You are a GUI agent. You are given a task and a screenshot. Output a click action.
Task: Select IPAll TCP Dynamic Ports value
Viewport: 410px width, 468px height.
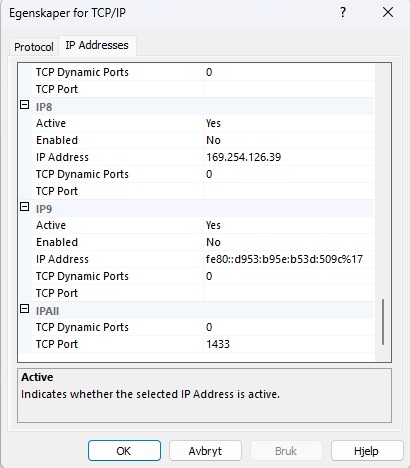point(289,327)
